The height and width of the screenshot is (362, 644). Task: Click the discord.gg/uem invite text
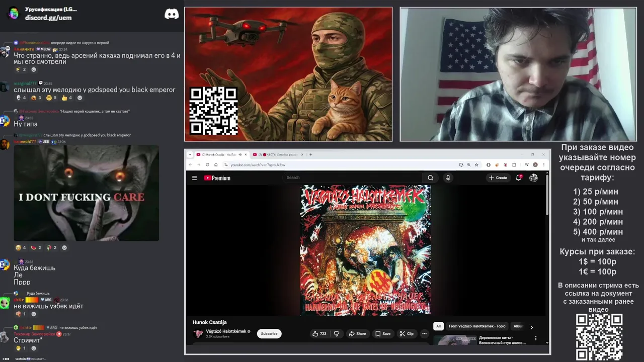pyautogui.click(x=48, y=18)
